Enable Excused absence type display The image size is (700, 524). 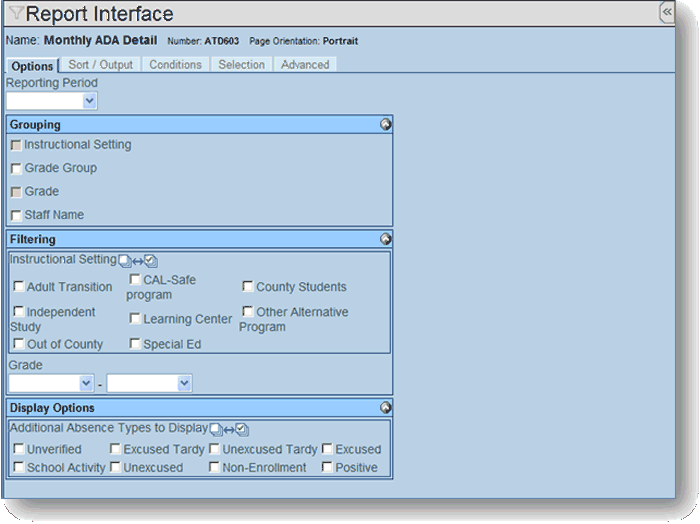tap(327, 449)
